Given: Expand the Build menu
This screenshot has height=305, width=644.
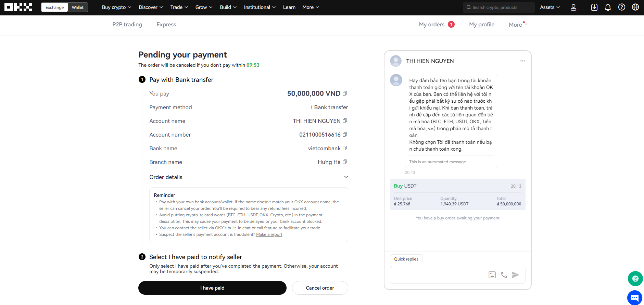Looking at the screenshot, I should coord(228,7).
